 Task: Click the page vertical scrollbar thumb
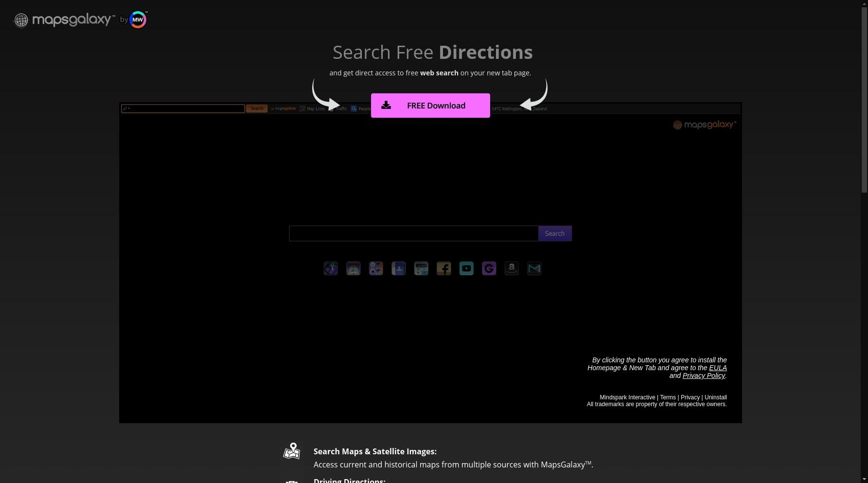pos(864,99)
